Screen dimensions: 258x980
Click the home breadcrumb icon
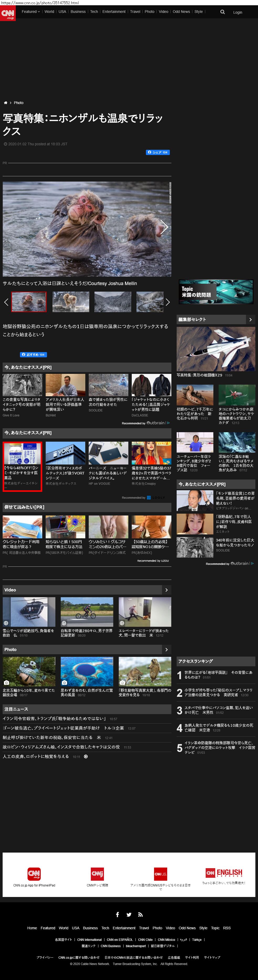click(5, 103)
